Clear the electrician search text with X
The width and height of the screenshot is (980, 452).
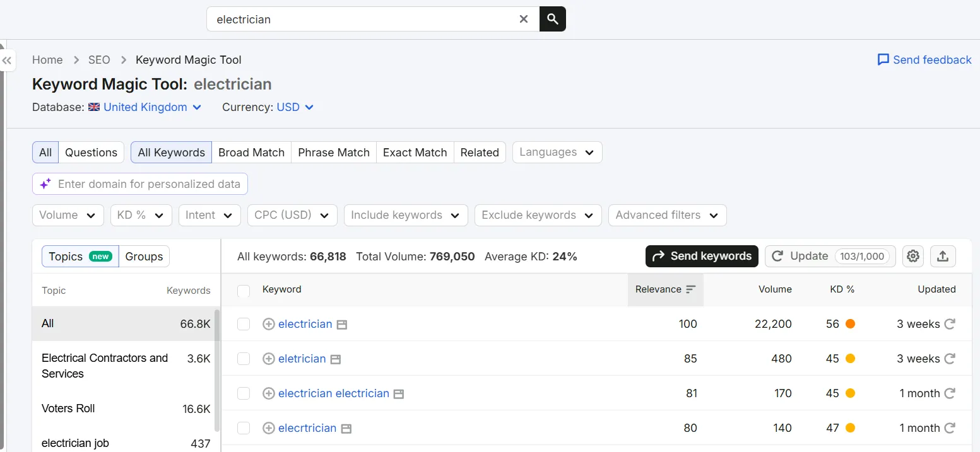coord(524,19)
